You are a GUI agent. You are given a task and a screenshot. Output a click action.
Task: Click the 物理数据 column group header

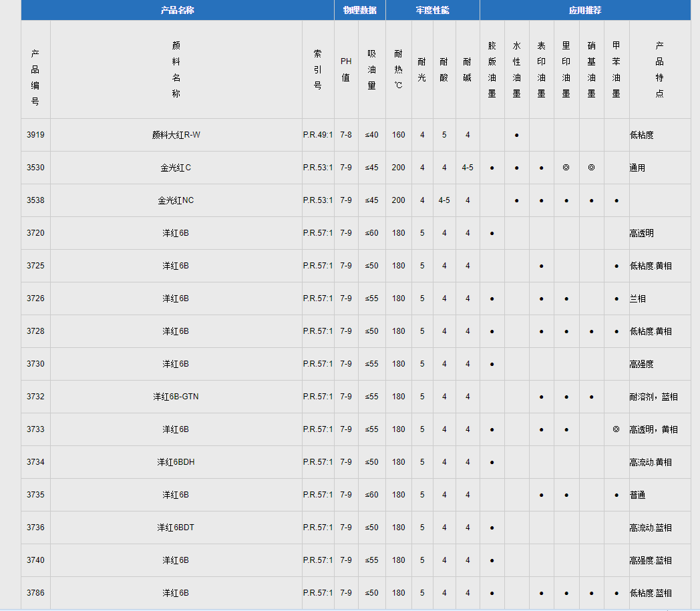coord(359,11)
